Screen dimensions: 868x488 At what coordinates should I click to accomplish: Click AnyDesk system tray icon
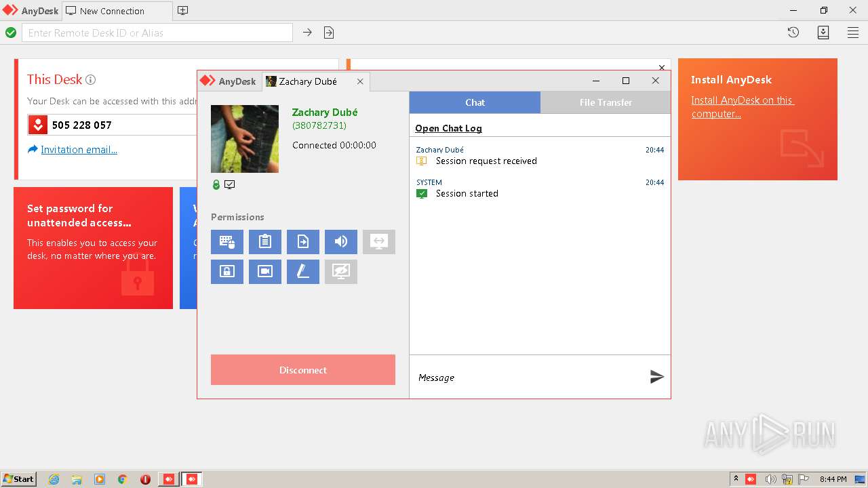(x=751, y=479)
